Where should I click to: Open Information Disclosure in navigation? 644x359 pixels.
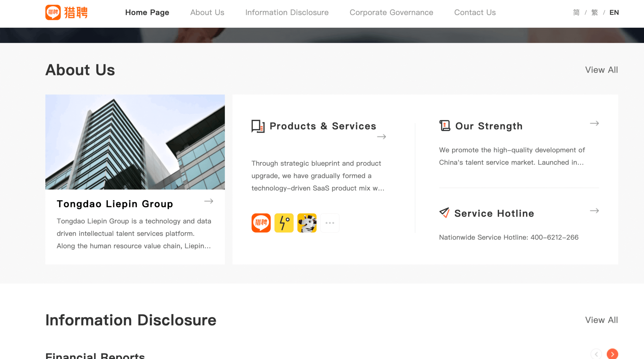pyautogui.click(x=287, y=12)
